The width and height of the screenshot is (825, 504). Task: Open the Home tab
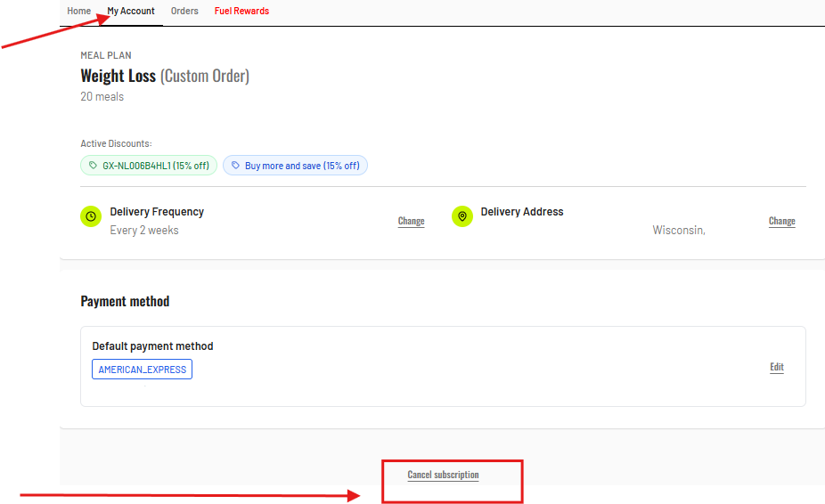click(79, 11)
